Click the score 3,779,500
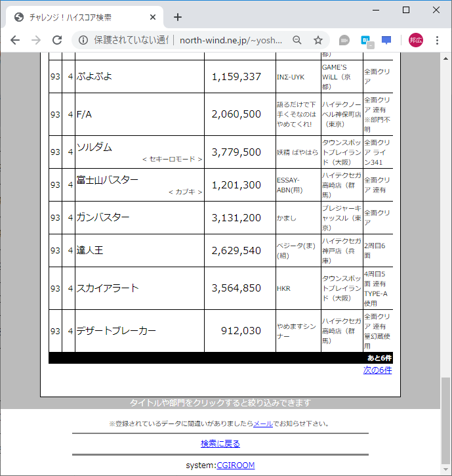This screenshot has height=476, width=452. 236,152
